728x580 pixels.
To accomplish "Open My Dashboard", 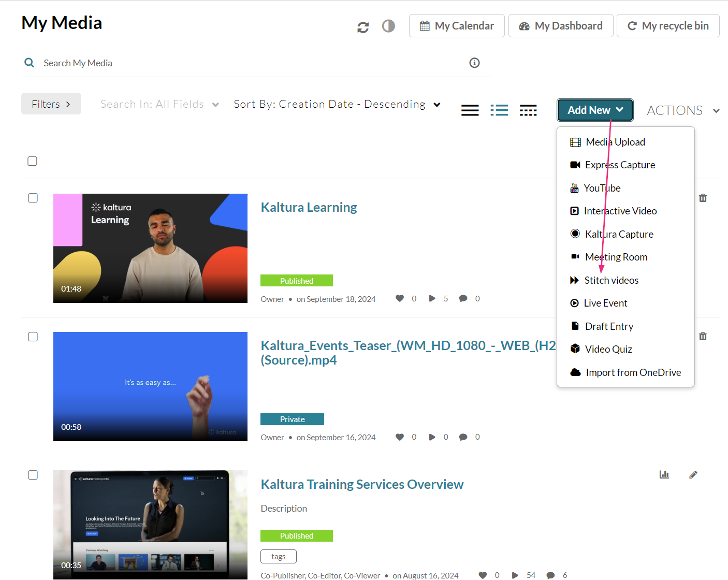I will 561,26.
